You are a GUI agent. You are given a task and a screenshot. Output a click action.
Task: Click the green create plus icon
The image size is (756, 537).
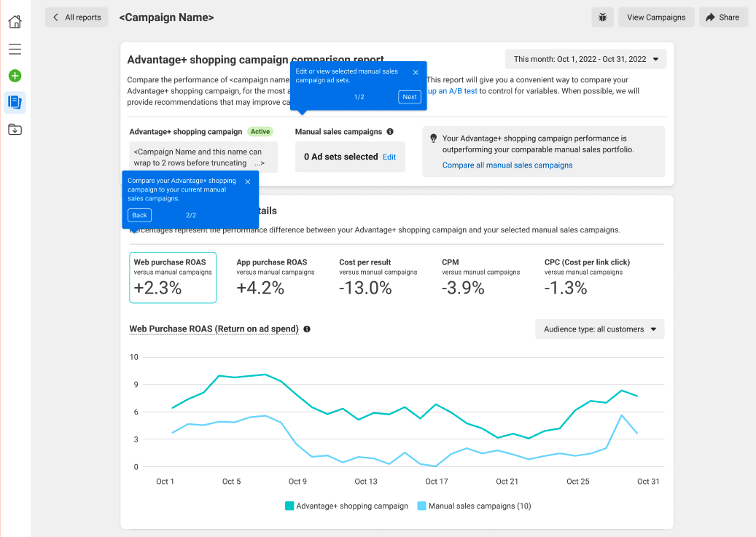[x=15, y=76]
